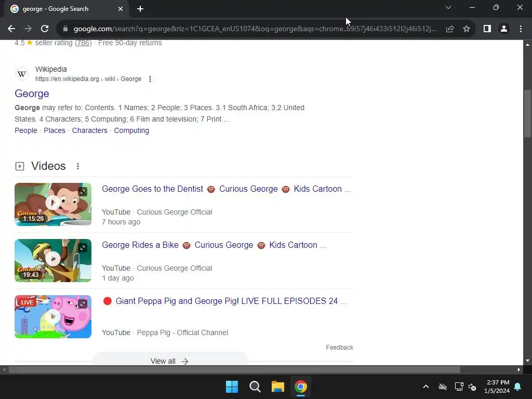Click the browser forward arrow
The height and width of the screenshot is (399, 532).
pyautogui.click(x=28, y=29)
